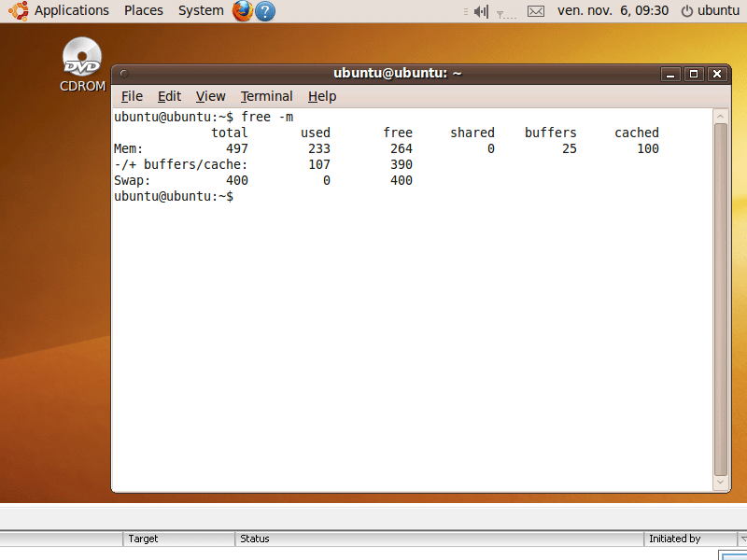Open the terminal File menu

click(132, 96)
